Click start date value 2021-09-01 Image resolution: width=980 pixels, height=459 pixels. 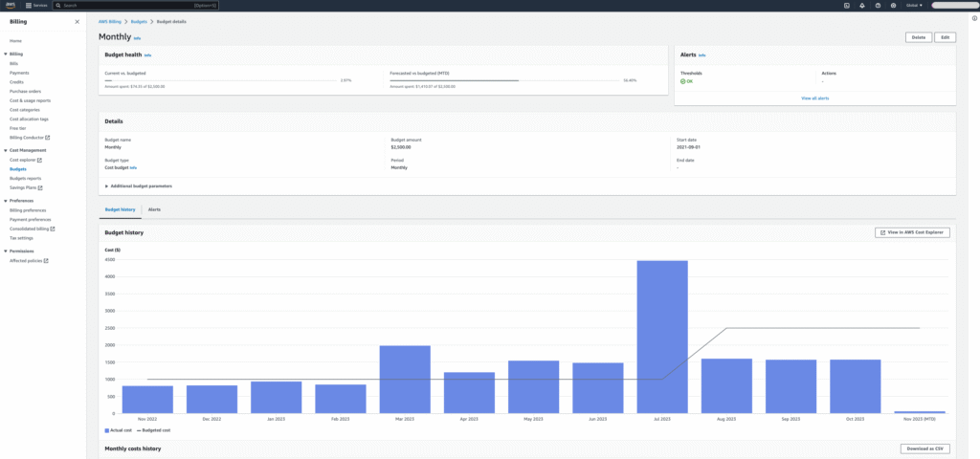688,147
